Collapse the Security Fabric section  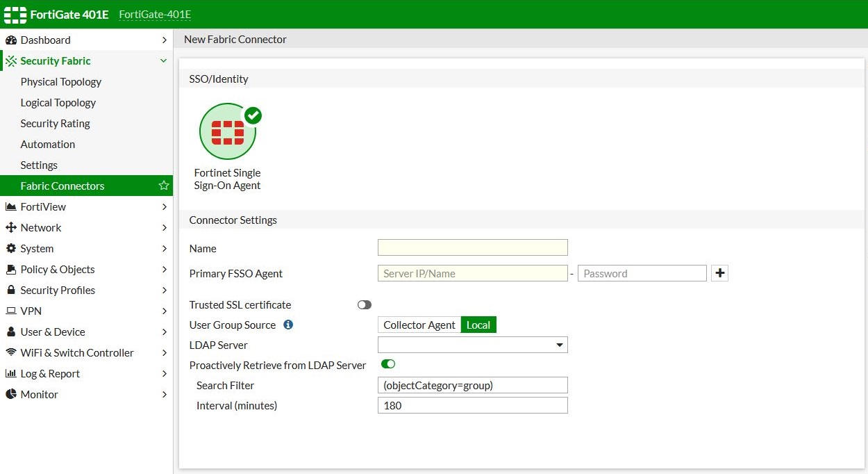tap(163, 60)
